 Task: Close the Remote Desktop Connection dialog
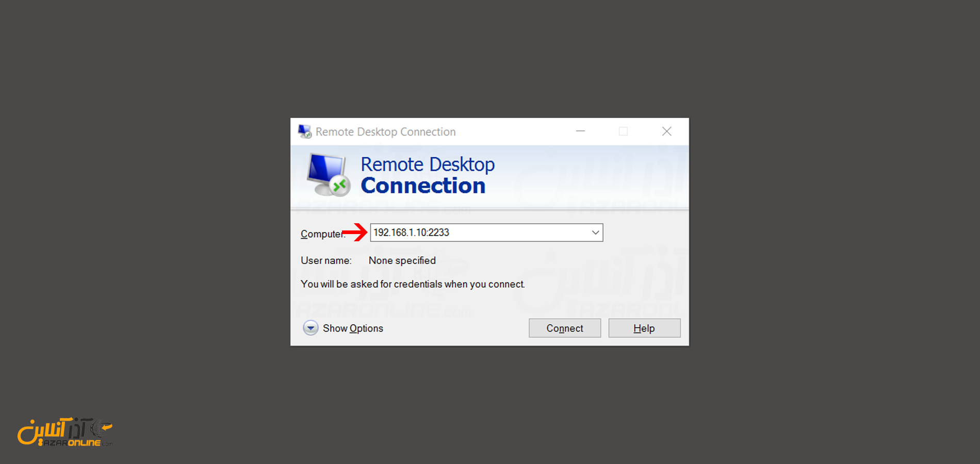pos(666,131)
